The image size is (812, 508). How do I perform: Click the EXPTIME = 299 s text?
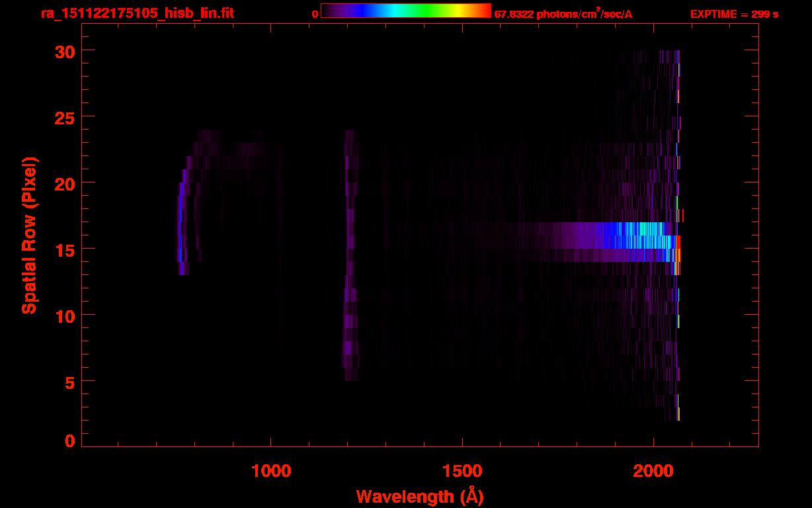pyautogui.click(x=734, y=14)
